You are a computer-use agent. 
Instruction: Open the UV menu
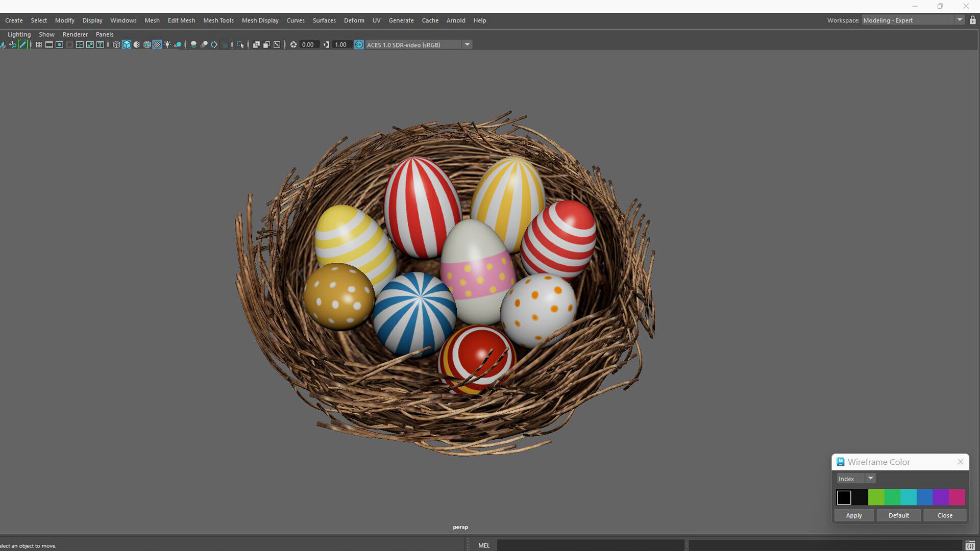pyautogui.click(x=377, y=20)
